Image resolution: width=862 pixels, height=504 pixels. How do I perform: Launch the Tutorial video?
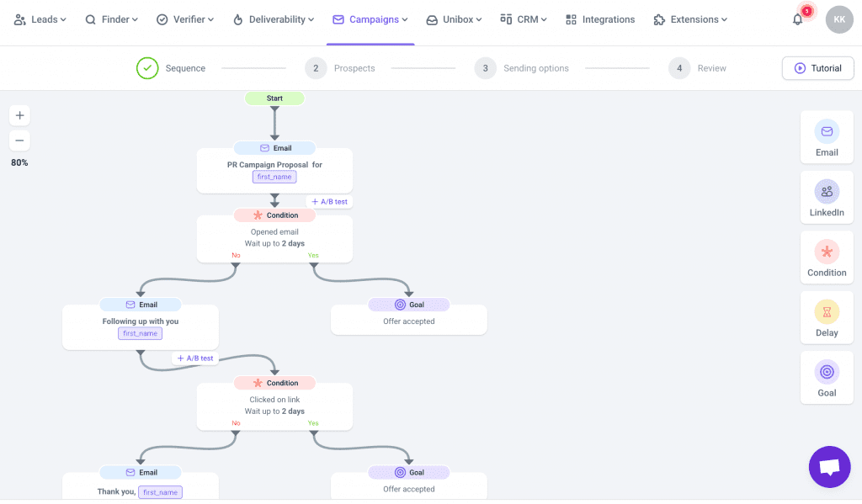click(817, 68)
